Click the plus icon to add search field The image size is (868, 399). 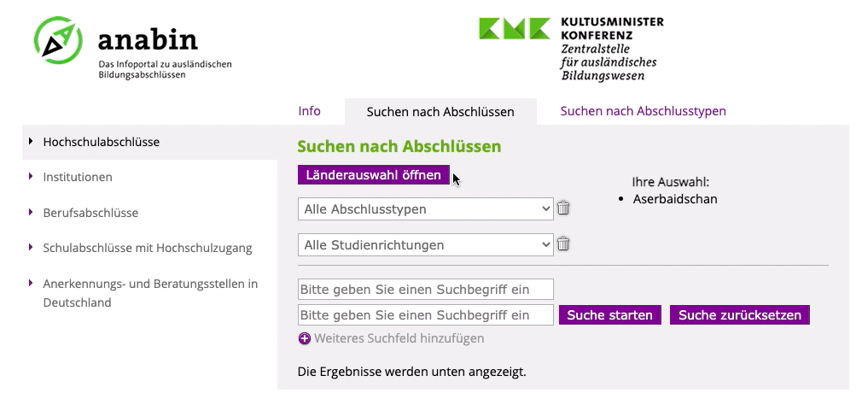tap(305, 338)
